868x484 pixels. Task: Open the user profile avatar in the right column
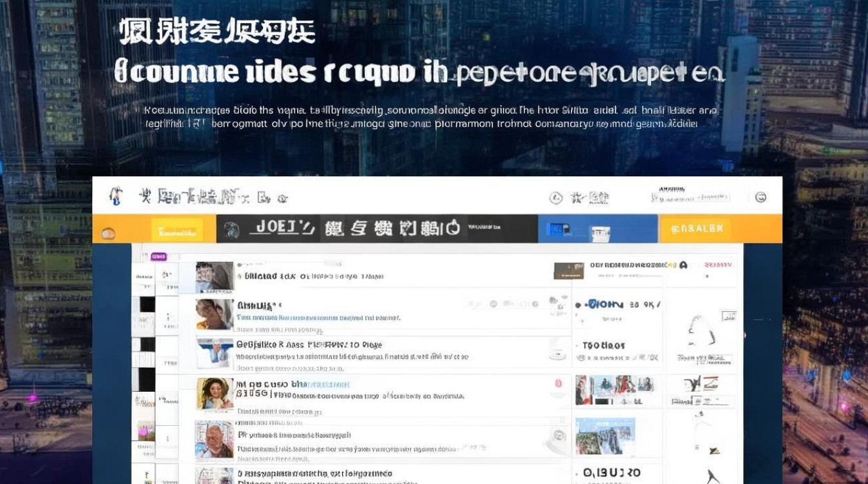pyautogui.click(x=683, y=265)
